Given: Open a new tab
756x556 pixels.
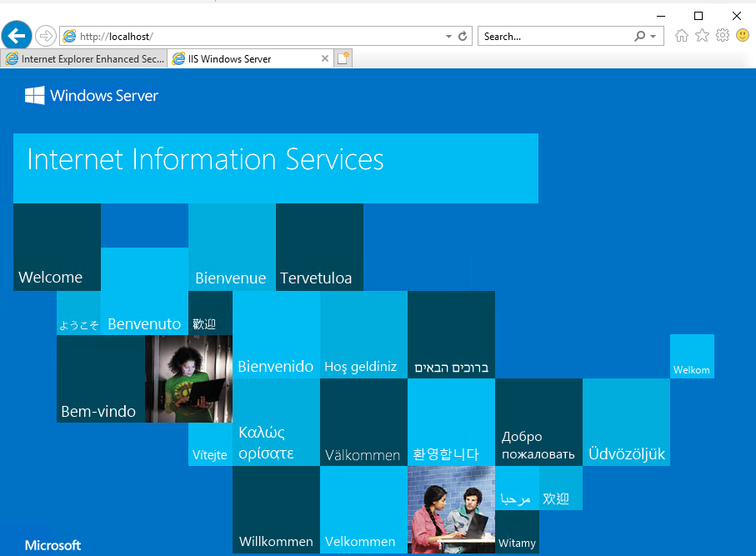Looking at the screenshot, I should pos(343,58).
